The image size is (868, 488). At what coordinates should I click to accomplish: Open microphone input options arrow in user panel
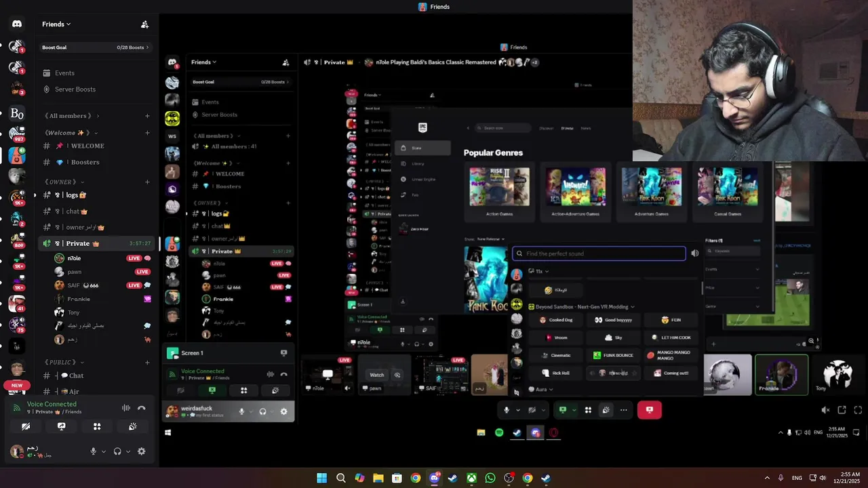(x=104, y=451)
